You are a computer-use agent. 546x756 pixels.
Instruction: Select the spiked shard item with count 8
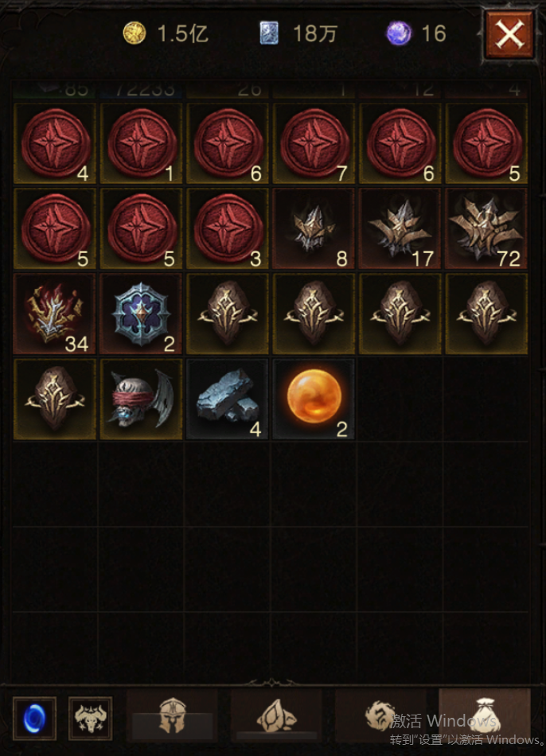(314, 228)
